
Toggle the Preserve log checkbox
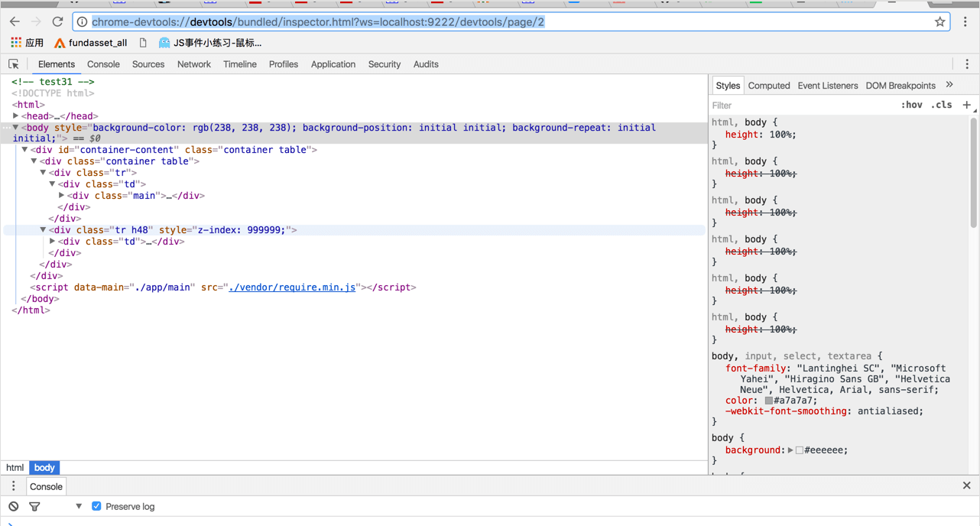coord(96,506)
